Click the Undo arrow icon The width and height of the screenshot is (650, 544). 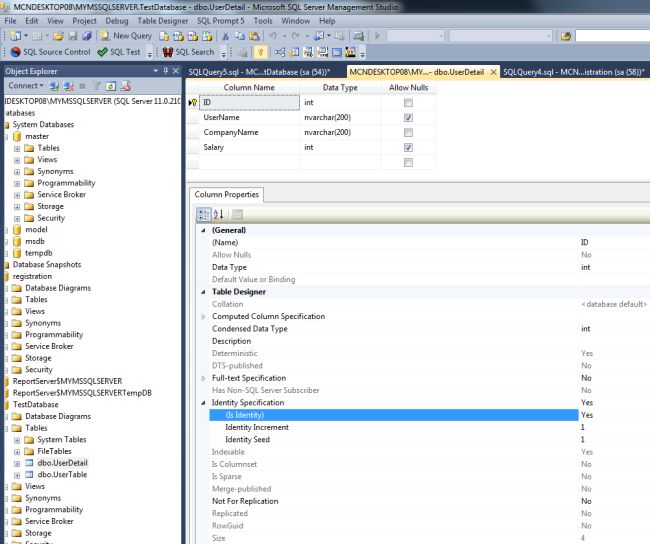coord(273,36)
